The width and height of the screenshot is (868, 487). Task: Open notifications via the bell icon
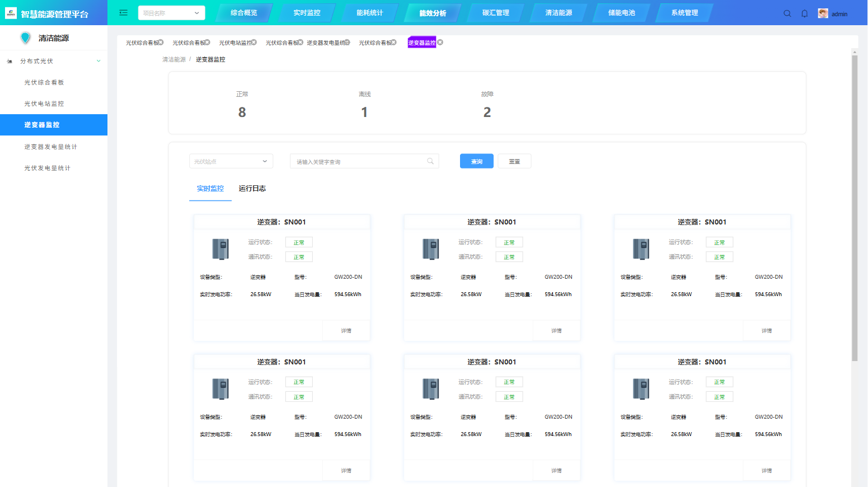[805, 13]
